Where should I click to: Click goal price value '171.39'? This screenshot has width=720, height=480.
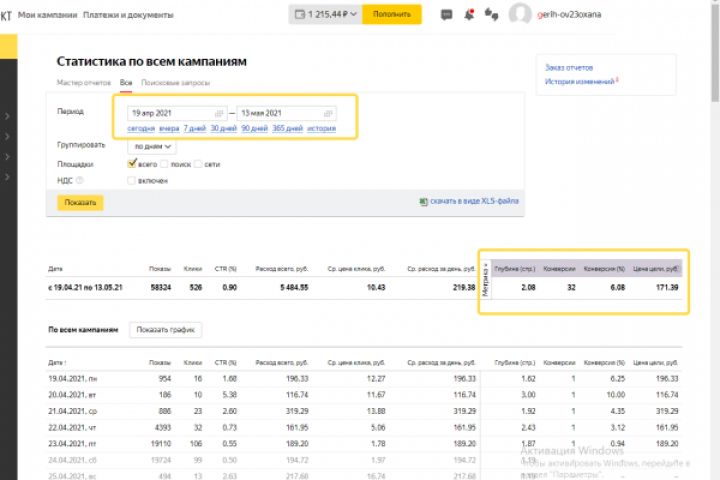(667, 288)
